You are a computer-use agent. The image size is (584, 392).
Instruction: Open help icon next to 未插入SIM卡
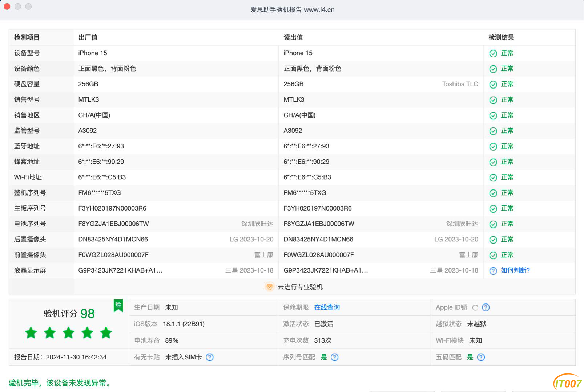click(210, 357)
